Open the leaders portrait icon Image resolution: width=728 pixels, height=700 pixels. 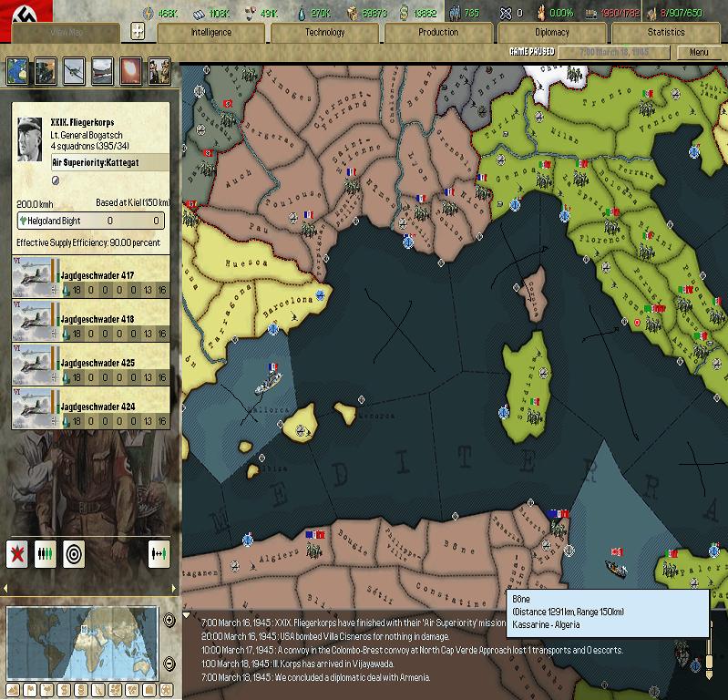pyautogui.click(x=159, y=70)
